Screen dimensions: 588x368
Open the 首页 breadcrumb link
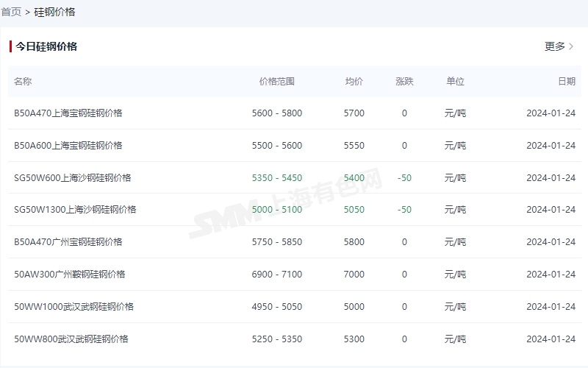tap(11, 12)
